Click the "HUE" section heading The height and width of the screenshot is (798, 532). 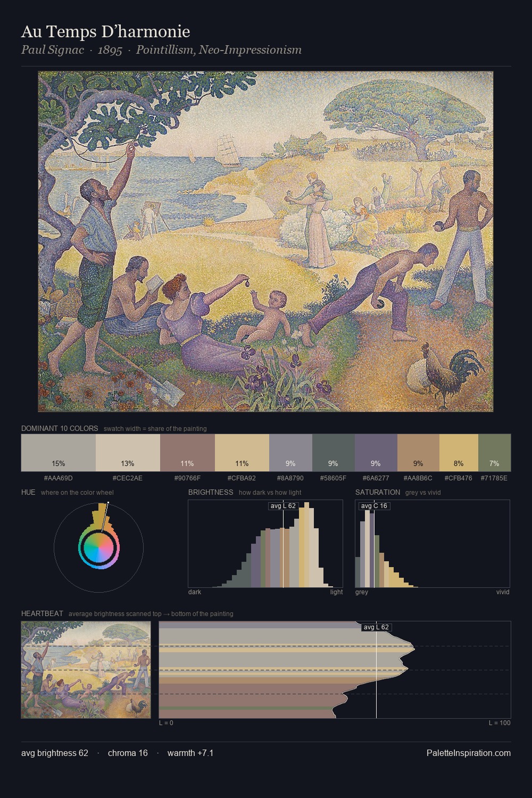[28, 492]
